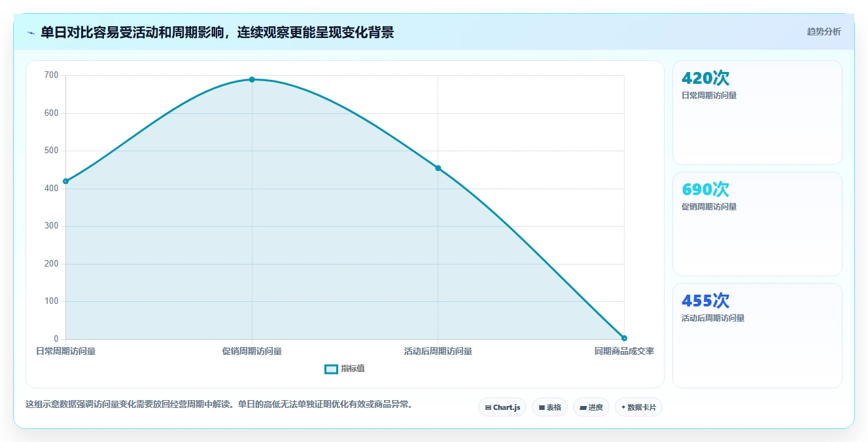868x442 pixels.
Task: Select the 表格 chip
Action: point(549,407)
